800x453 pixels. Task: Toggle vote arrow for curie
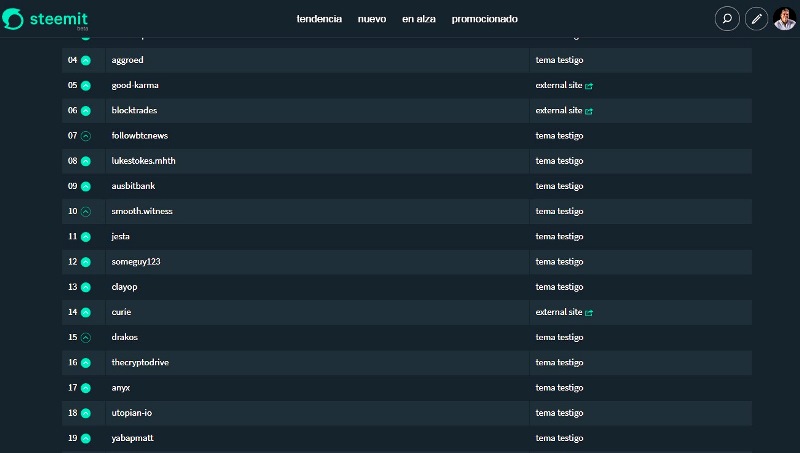click(x=86, y=312)
